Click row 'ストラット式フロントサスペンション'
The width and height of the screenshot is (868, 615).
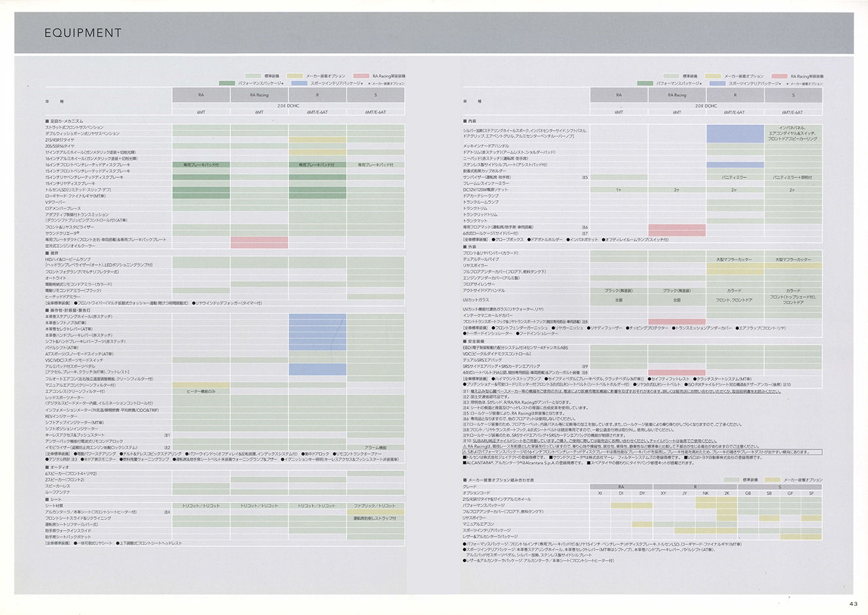tap(224, 128)
